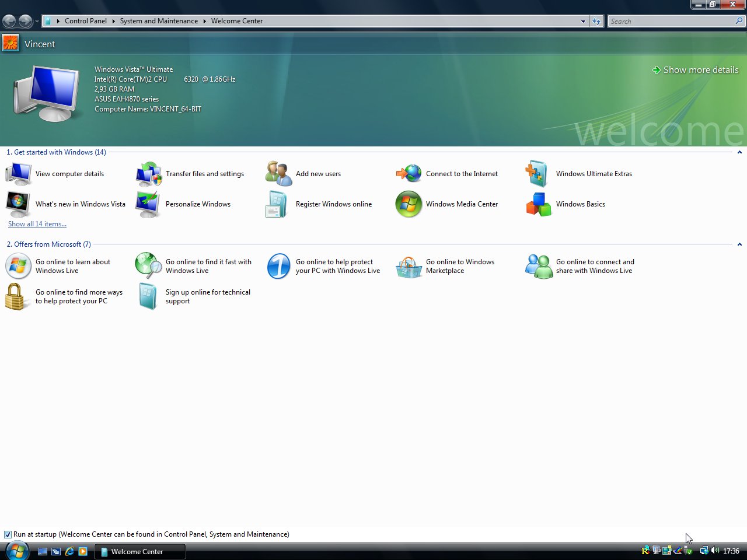747x560 pixels.
Task: Click Show more details link
Action: tap(696, 70)
